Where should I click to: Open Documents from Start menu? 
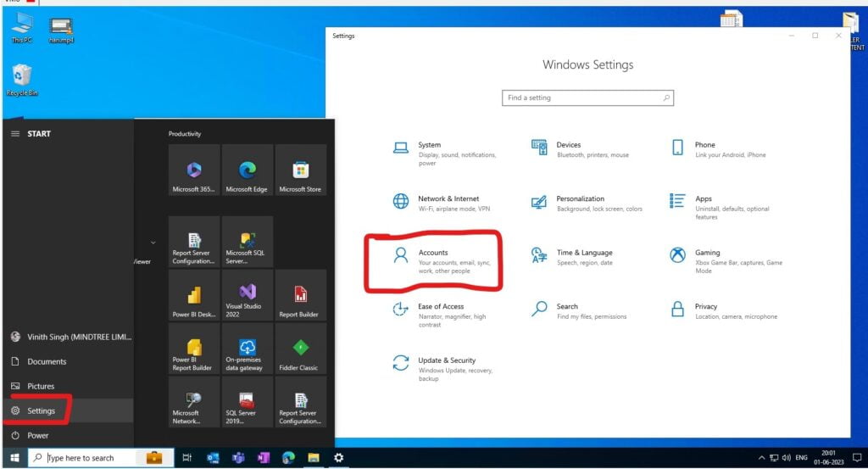[68, 361]
